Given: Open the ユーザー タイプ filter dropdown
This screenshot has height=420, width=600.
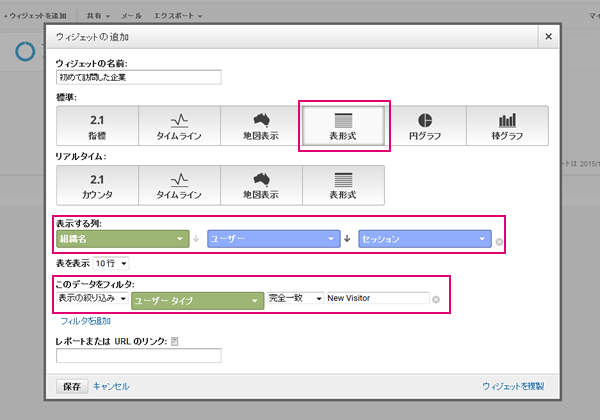Looking at the screenshot, I should point(197,298).
